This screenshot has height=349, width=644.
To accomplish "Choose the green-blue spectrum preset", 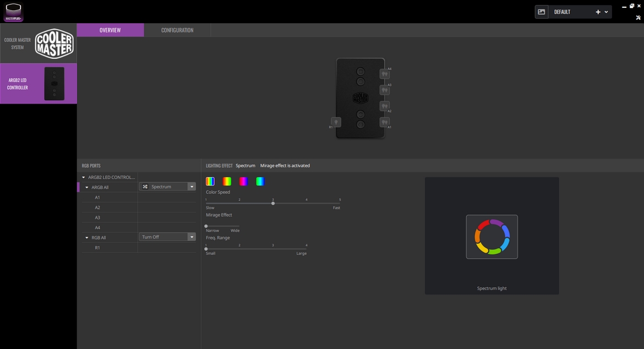I will (x=260, y=182).
